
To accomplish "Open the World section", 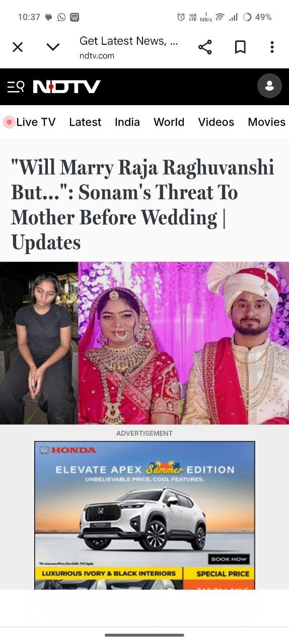I will click(x=169, y=122).
